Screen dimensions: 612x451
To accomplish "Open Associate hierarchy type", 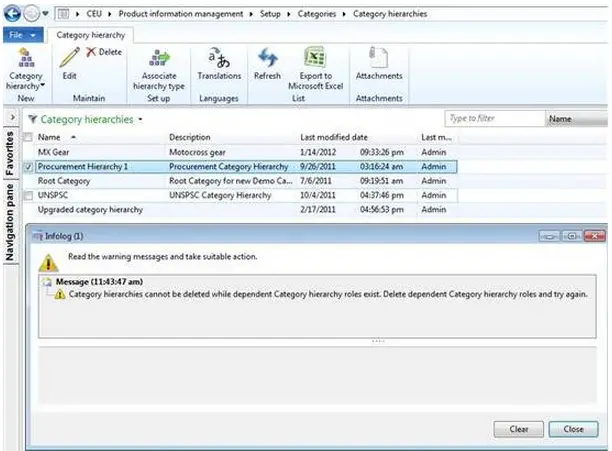I will (x=159, y=60).
